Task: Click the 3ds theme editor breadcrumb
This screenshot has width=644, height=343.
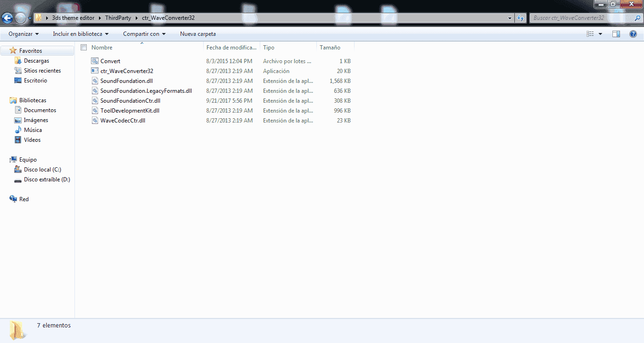Action: coord(73,18)
